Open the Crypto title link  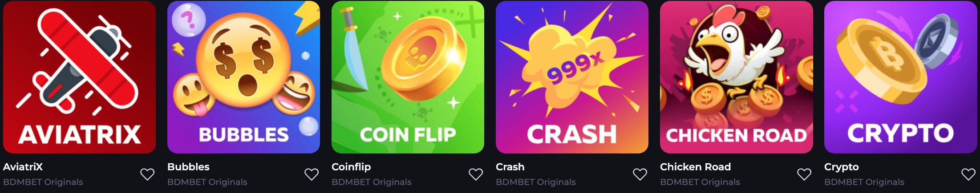coord(842,168)
